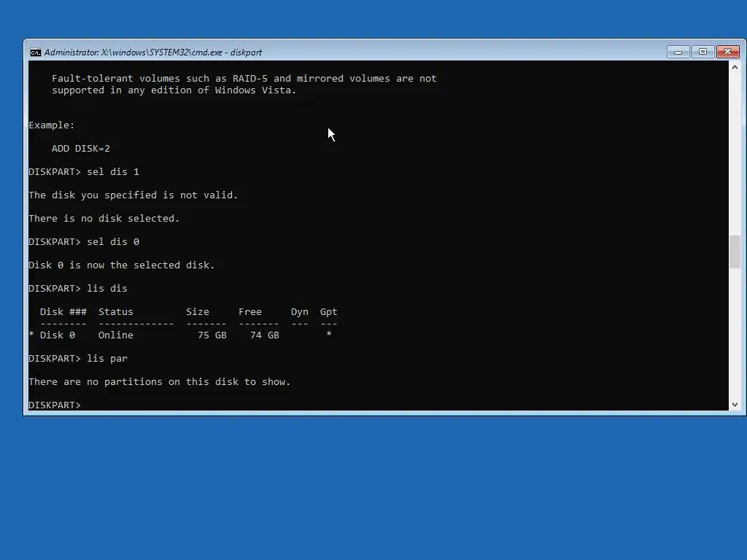Click 'supported in any edition of Windows Vista.'
Image resolution: width=747 pixels, height=560 pixels.
pos(174,90)
